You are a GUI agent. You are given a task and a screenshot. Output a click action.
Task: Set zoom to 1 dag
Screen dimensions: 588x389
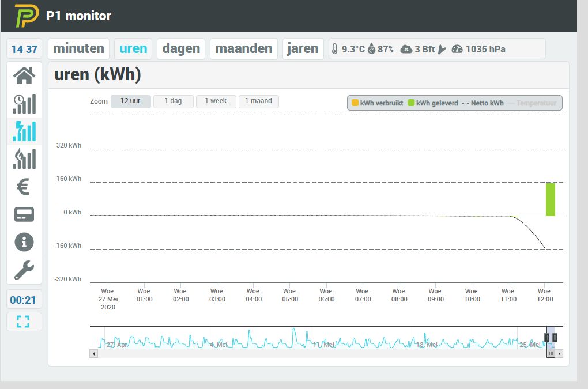pyautogui.click(x=174, y=101)
